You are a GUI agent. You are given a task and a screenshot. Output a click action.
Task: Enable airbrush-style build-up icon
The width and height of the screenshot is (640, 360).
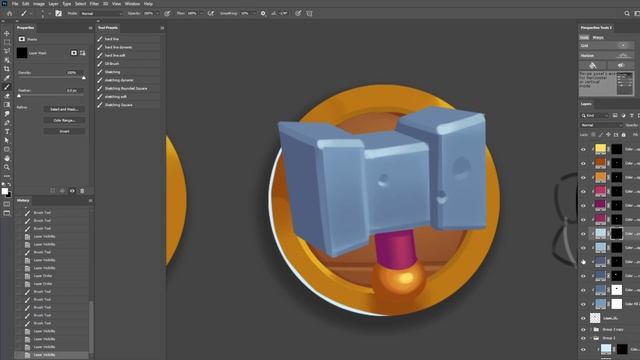tap(211, 13)
